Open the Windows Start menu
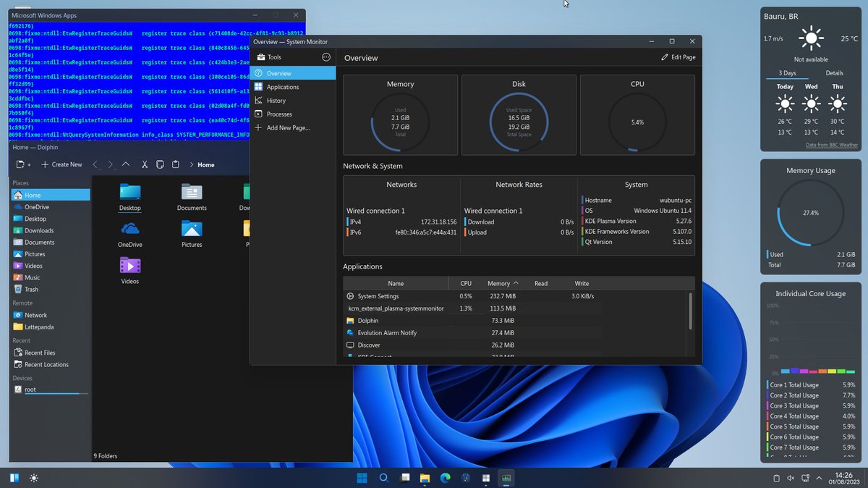Screen dimensions: 868x488 pos(361,478)
